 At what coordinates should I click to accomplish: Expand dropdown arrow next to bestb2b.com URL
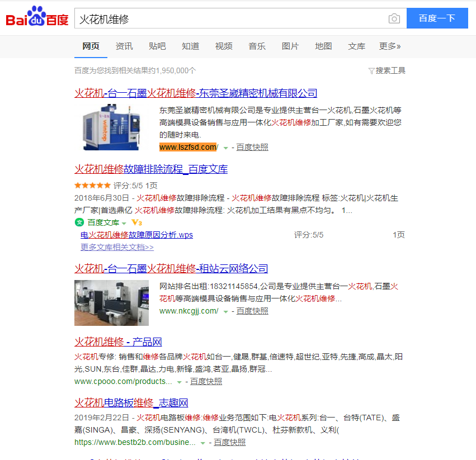(203, 443)
